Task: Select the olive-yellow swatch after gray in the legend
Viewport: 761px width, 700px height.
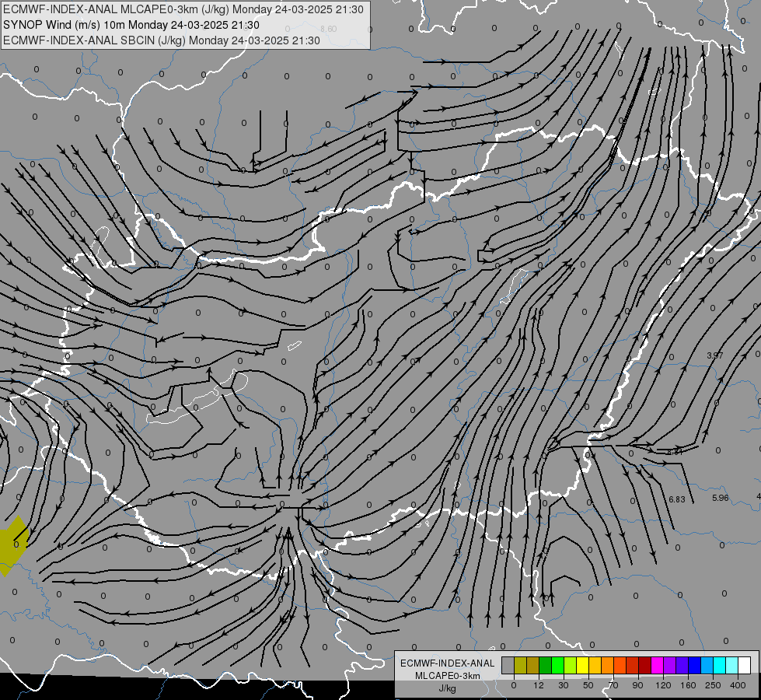Action: point(520,665)
